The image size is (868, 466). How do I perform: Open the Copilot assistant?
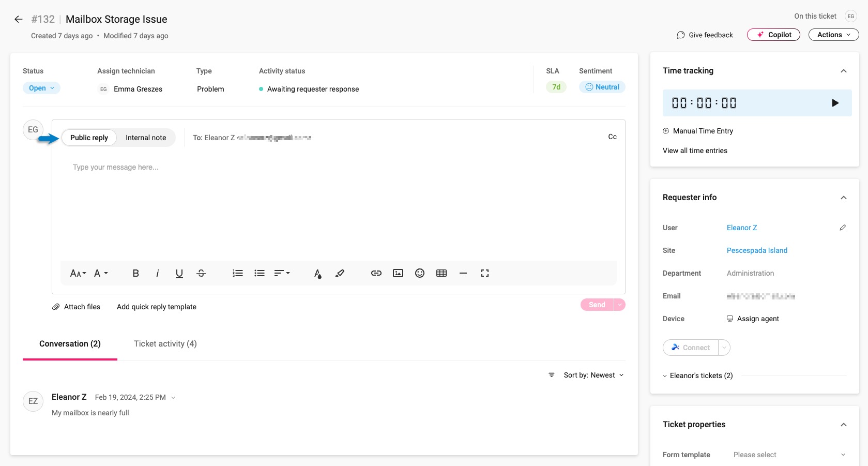coord(773,35)
